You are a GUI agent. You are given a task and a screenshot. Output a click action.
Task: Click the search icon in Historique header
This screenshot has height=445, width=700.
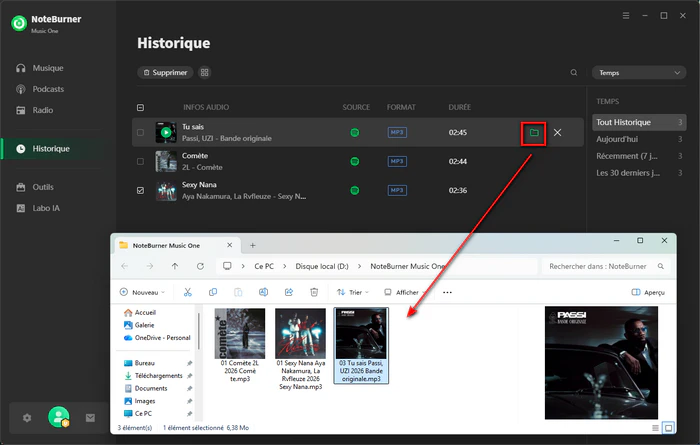[574, 72]
